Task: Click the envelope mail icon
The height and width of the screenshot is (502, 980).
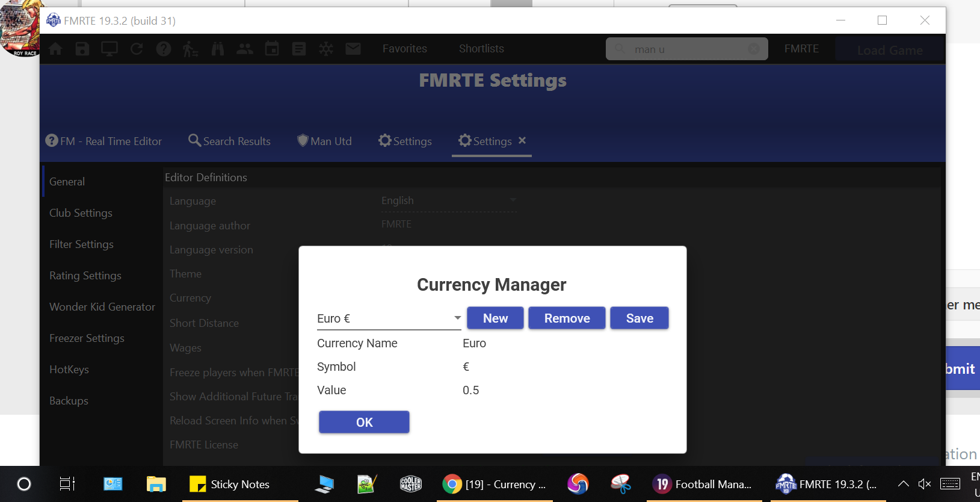Action: coord(353,49)
